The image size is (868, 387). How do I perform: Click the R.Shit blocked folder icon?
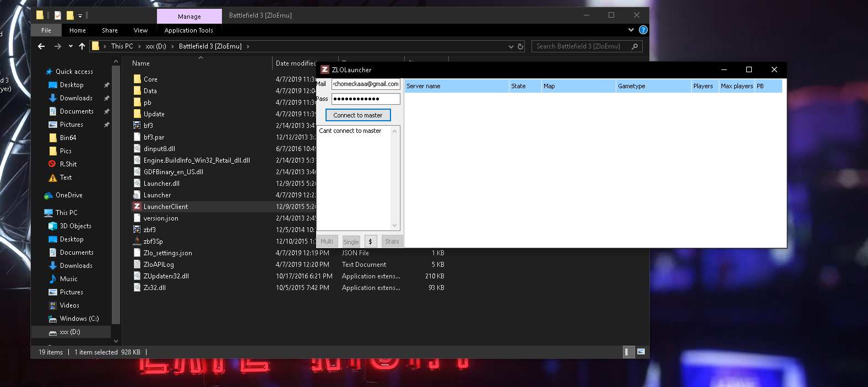tap(53, 164)
